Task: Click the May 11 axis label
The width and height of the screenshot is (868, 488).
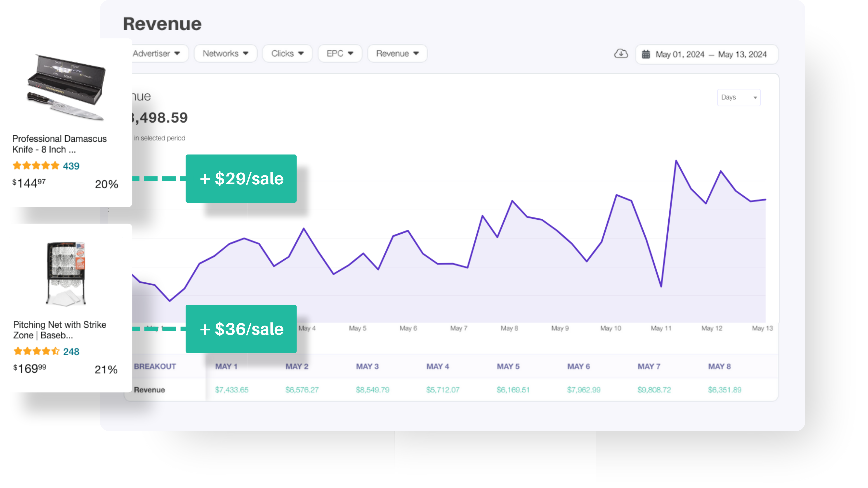Action: [x=661, y=328]
